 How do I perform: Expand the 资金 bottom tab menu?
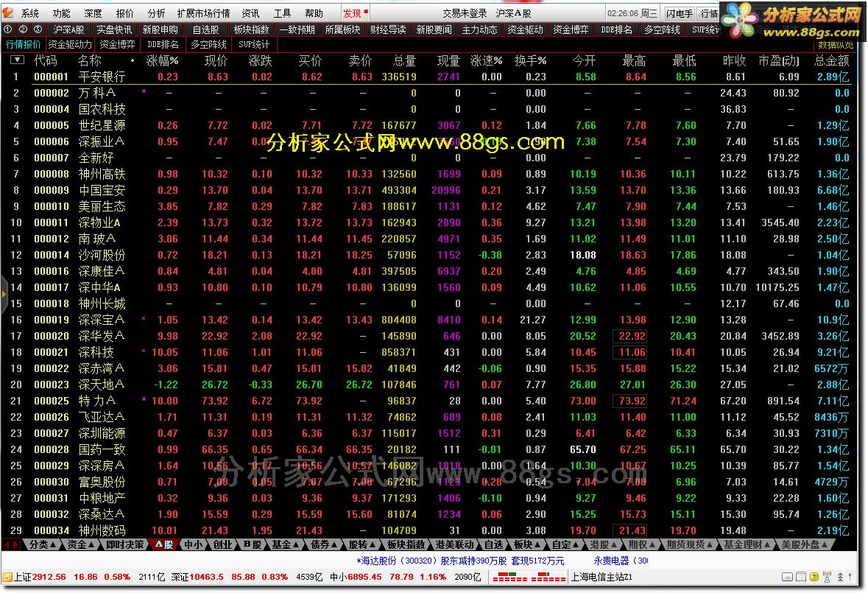(x=81, y=545)
